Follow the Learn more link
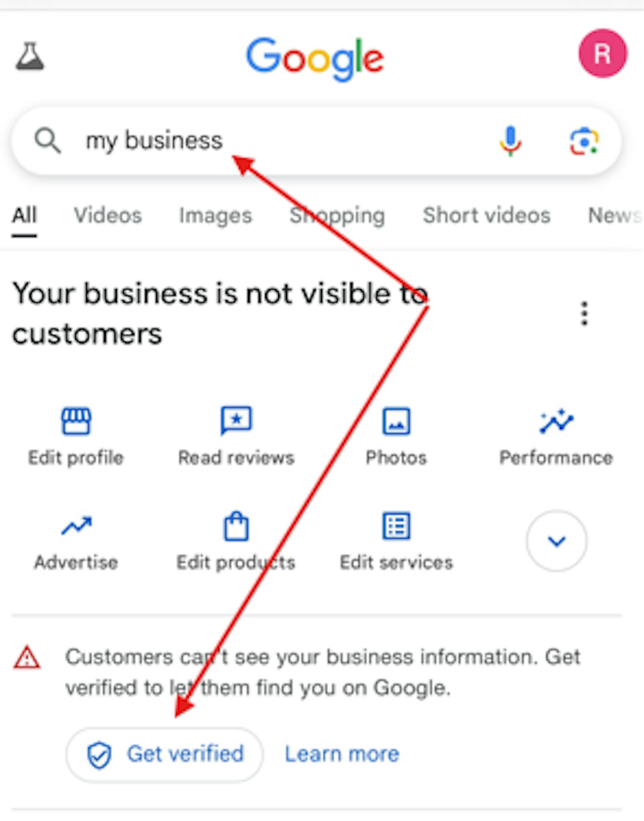Viewport: 644px width, 821px height. (341, 754)
